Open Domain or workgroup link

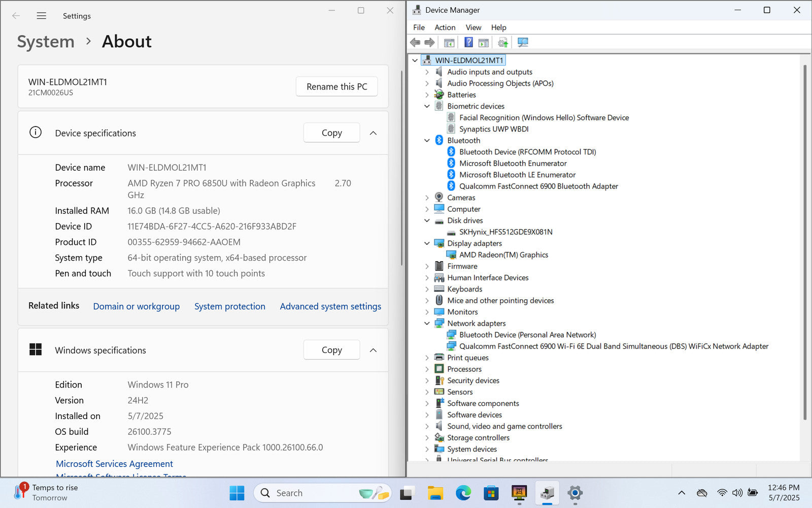coord(137,306)
